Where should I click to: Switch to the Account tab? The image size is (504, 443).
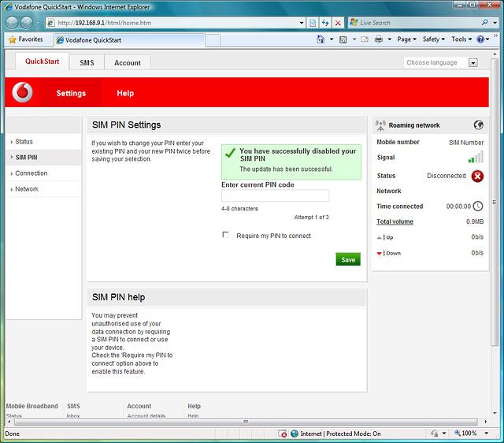pos(128,62)
